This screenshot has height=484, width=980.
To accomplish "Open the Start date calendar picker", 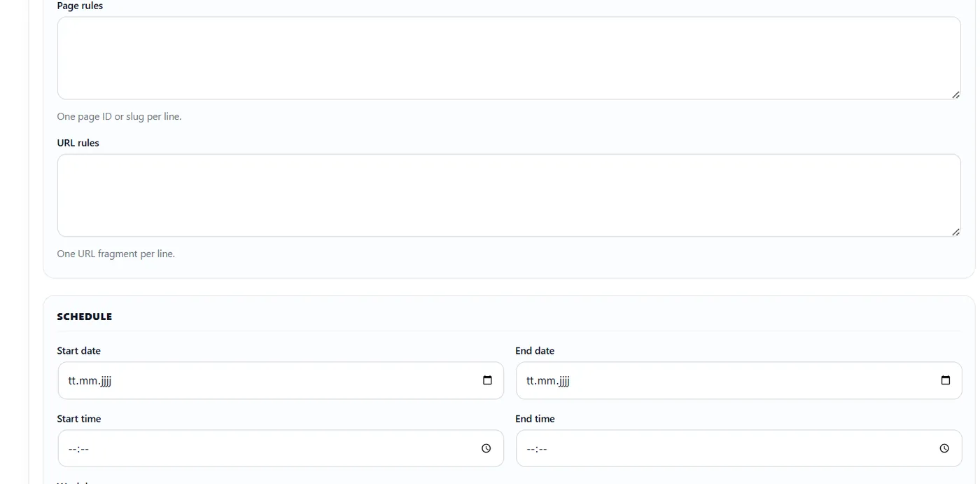I will coord(488,380).
